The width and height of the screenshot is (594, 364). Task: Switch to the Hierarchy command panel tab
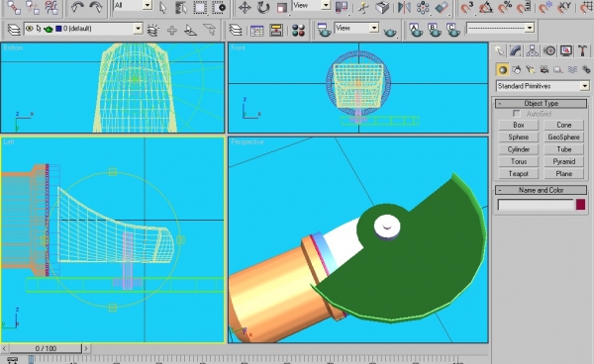tap(533, 50)
